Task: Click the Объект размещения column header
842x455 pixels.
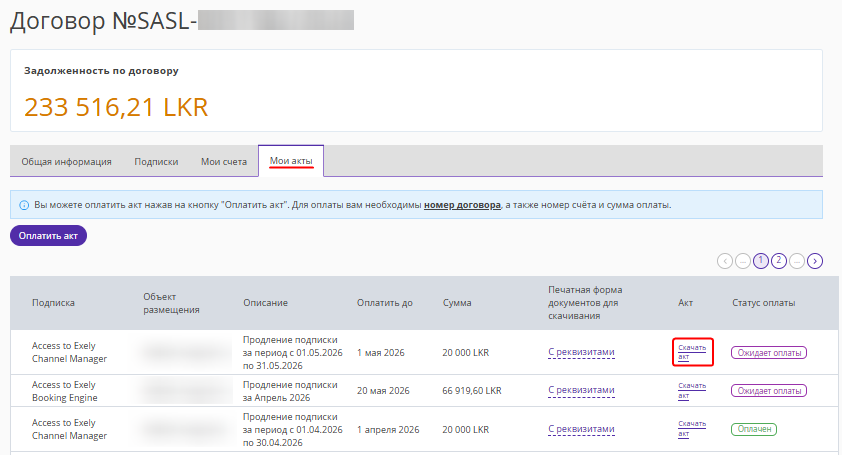Action: 171,303
